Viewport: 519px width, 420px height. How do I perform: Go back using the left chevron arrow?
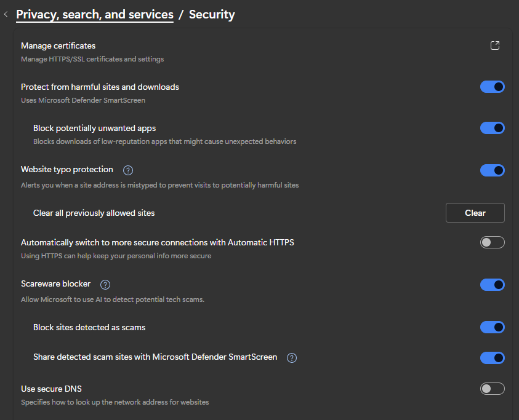(6, 14)
